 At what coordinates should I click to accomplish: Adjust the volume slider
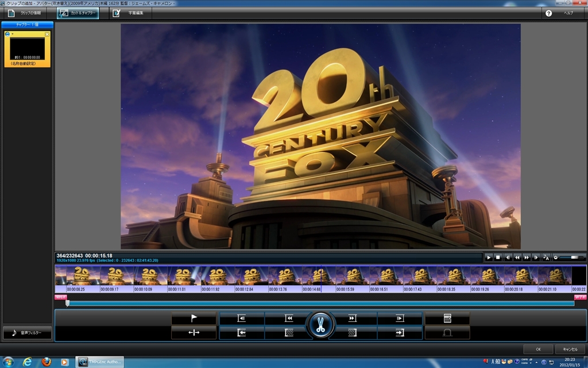572,258
